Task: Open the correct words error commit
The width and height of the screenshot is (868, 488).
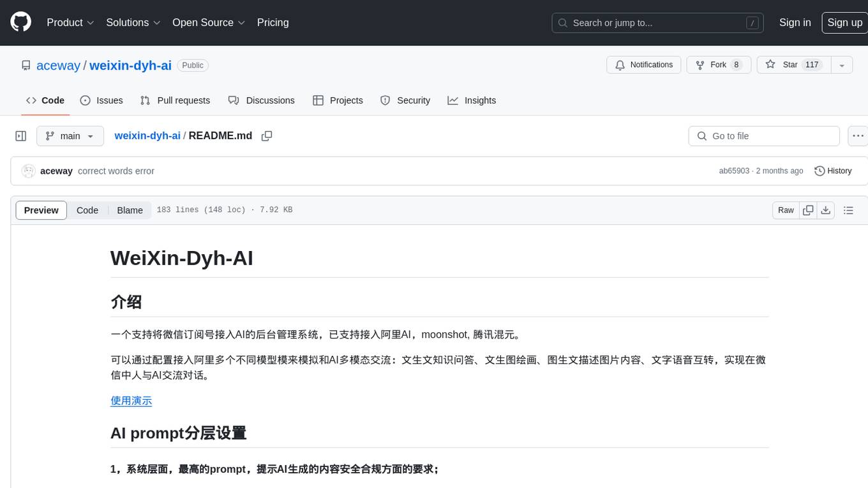Action: click(x=116, y=171)
